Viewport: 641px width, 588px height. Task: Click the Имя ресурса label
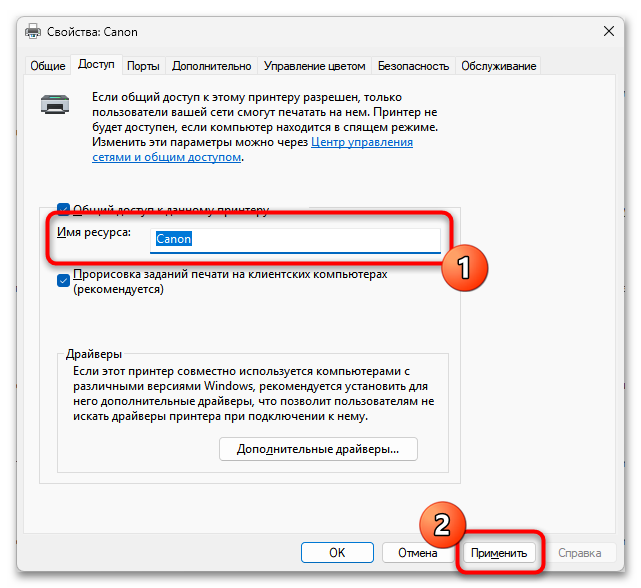point(94,232)
